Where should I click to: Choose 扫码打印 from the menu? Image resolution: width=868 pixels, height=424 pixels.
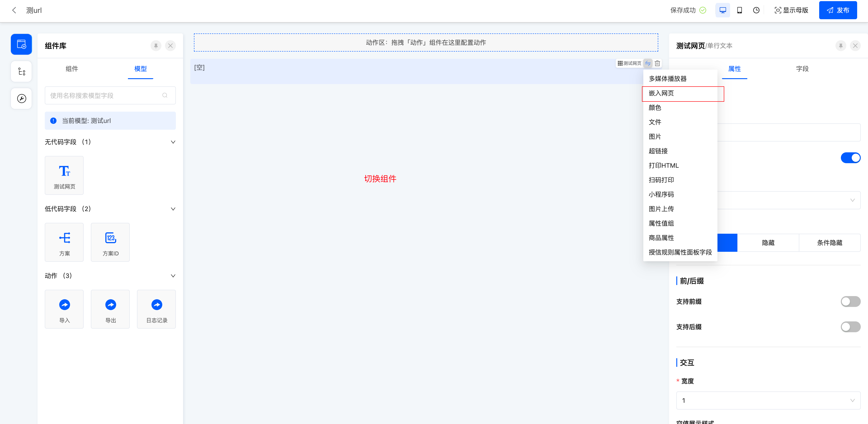[680, 180]
